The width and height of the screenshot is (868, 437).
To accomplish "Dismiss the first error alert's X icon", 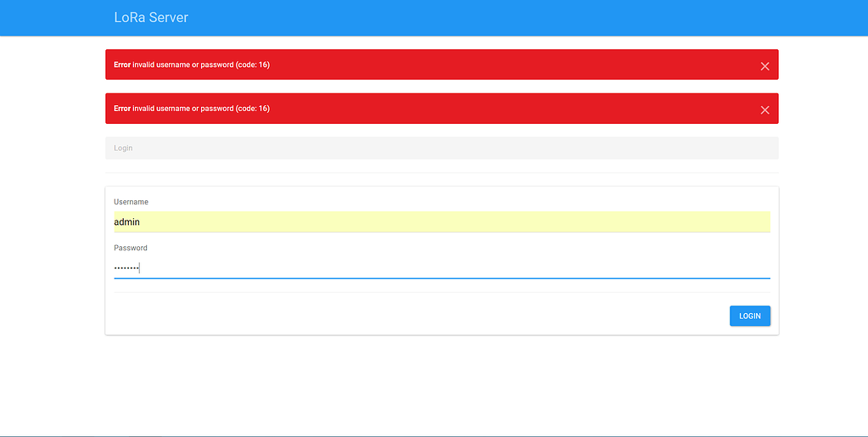I will pyautogui.click(x=764, y=66).
